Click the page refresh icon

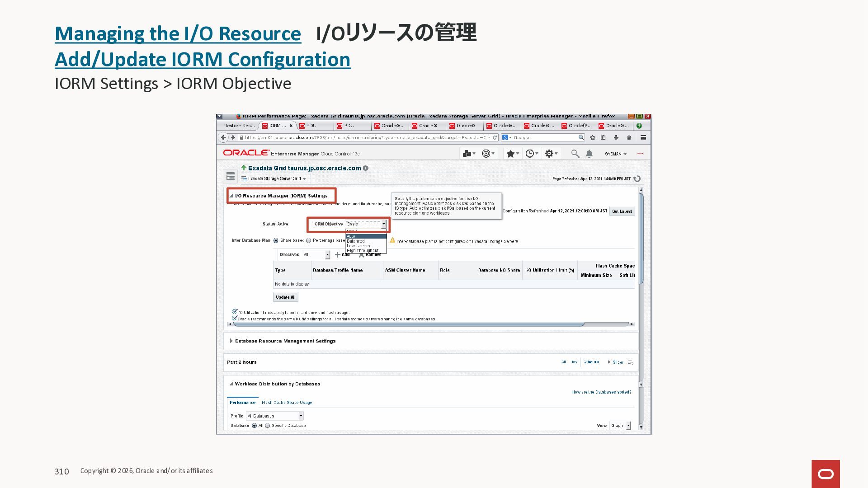pyautogui.click(x=637, y=178)
